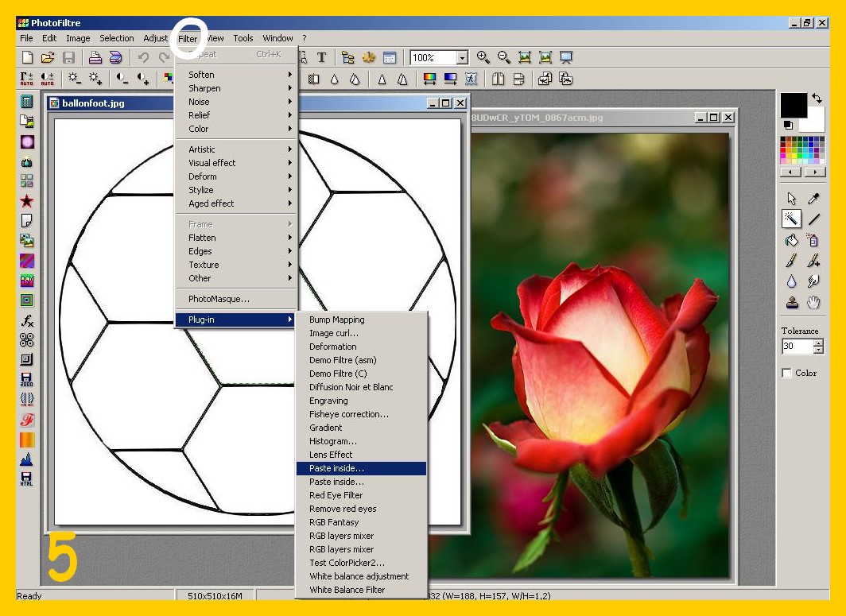This screenshot has height=616, width=846.
Task: Enable the Color checkbox under Tolerance
Action: click(787, 373)
